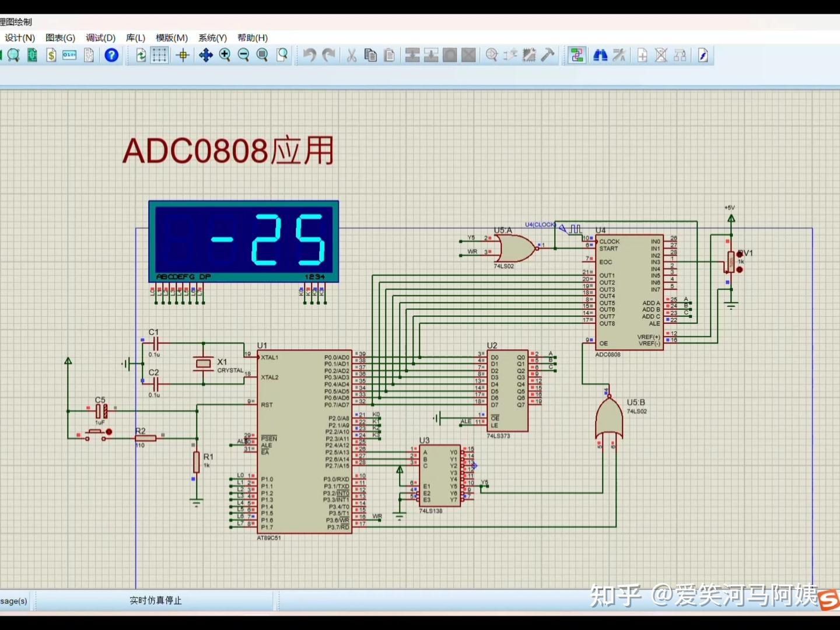Image resolution: width=840 pixels, height=630 pixels.
Task: Click the AT89C51 microcontroller chip U1
Action: coord(304,442)
